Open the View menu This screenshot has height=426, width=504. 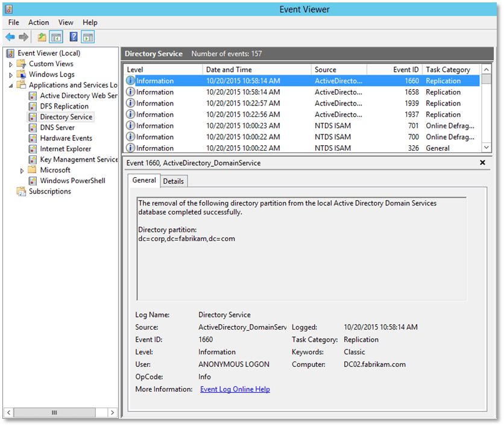click(x=66, y=22)
